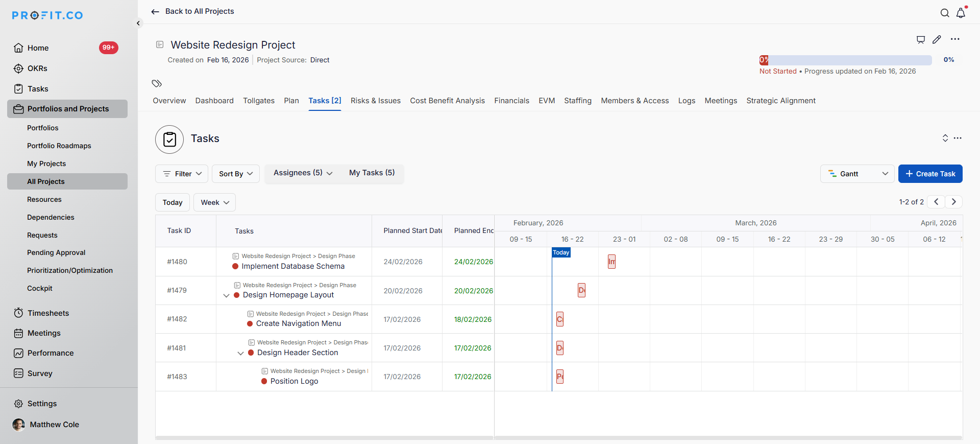Open project more options ellipsis
This screenshot has width=980, height=444.
click(955, 39)
